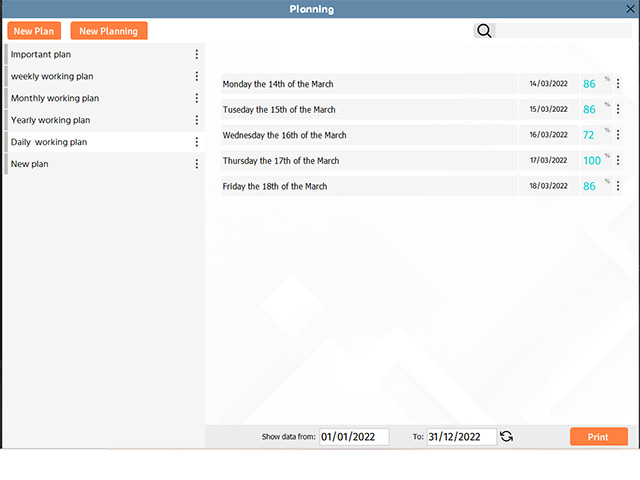Viewport: 640px width, 480px height.
Task: Select Daily working plan
Action: tap(104, 142)
